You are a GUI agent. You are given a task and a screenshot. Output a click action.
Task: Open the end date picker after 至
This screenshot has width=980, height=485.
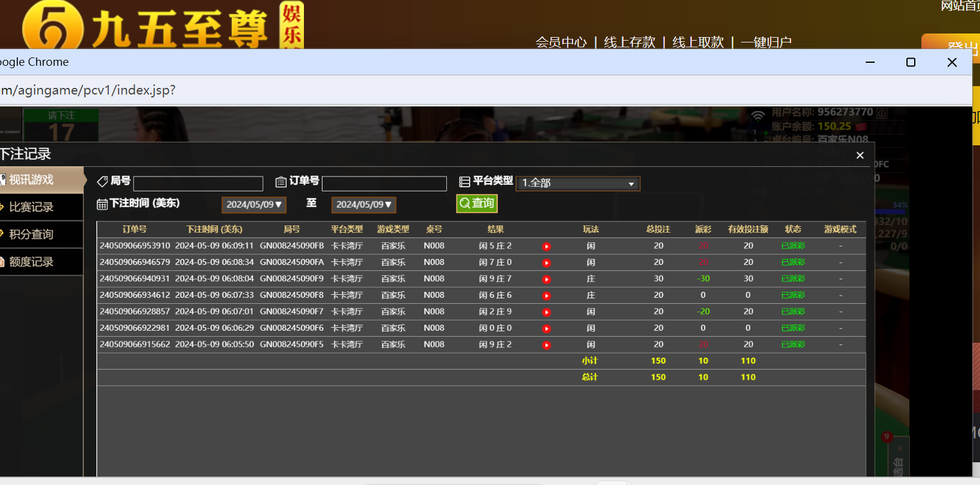364,205
